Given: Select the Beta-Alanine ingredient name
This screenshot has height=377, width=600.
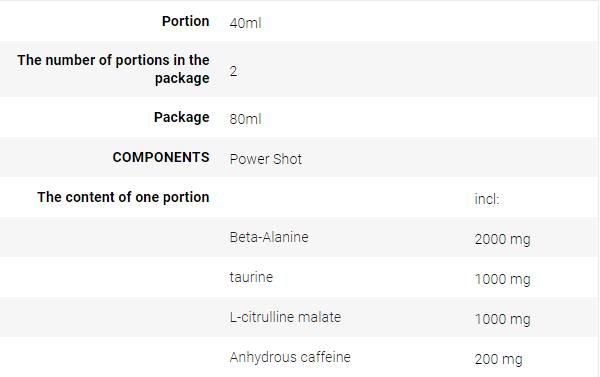Looking at the screenshot, I should (x=269, y=237).
